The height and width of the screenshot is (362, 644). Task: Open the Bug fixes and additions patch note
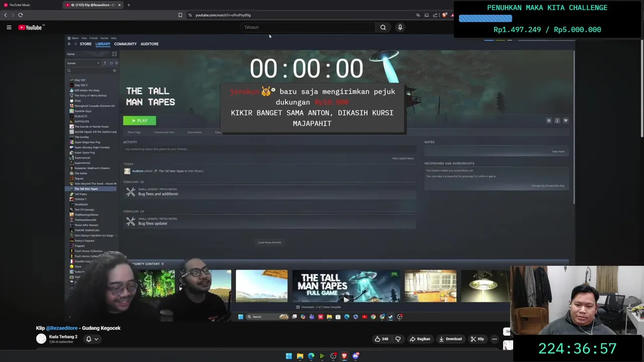click(x=270, y=192)
